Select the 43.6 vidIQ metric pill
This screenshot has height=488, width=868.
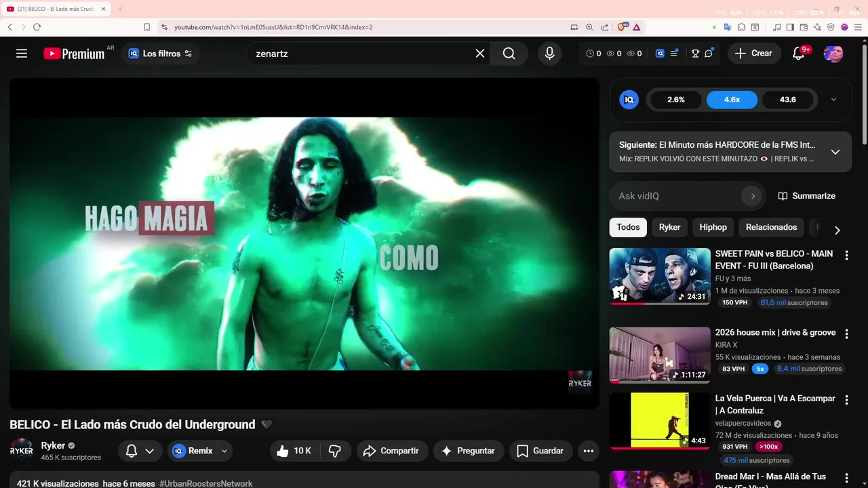(x=788, y=100)
